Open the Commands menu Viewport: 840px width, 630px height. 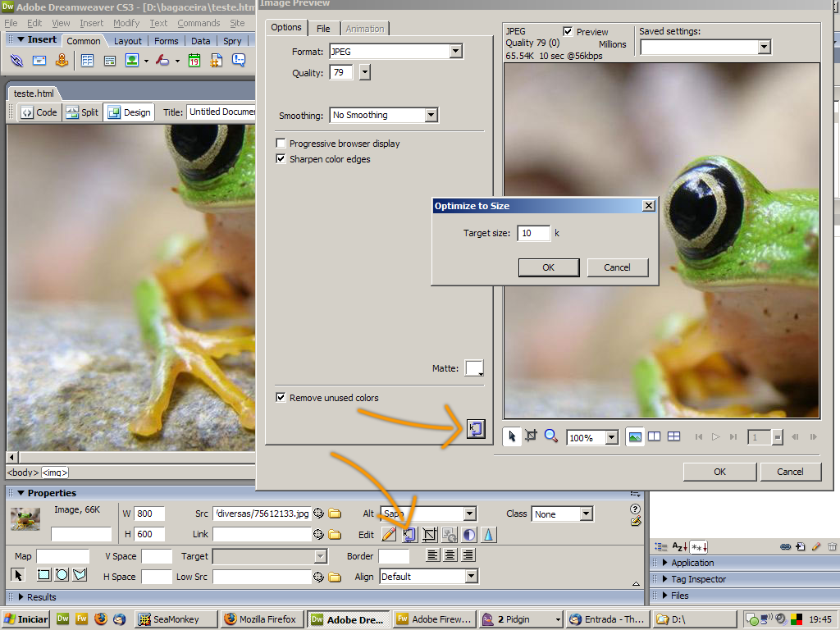(199, 23)
